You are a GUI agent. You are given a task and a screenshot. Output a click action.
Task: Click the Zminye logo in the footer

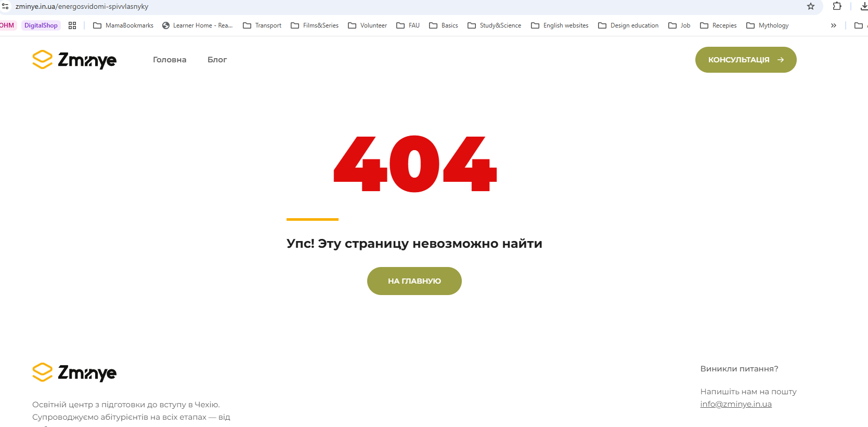[74, 372]
